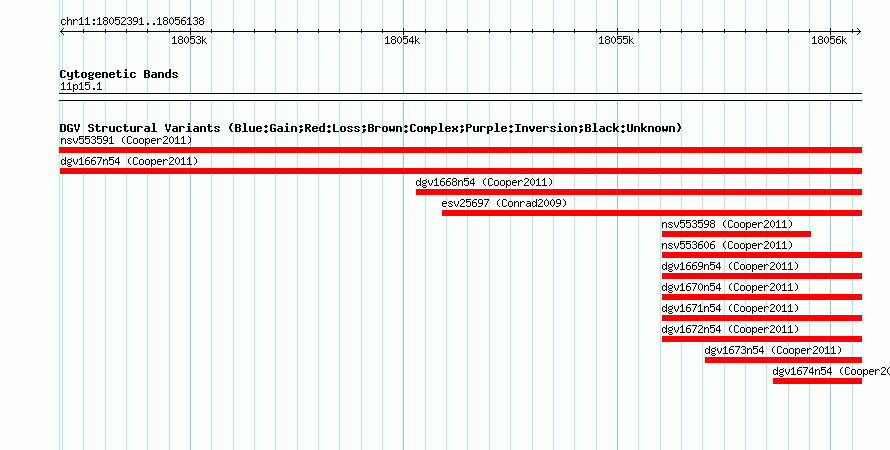Click the 18053k ruler mark
Viewport: 890px width, 450px height.
(189, 40)
